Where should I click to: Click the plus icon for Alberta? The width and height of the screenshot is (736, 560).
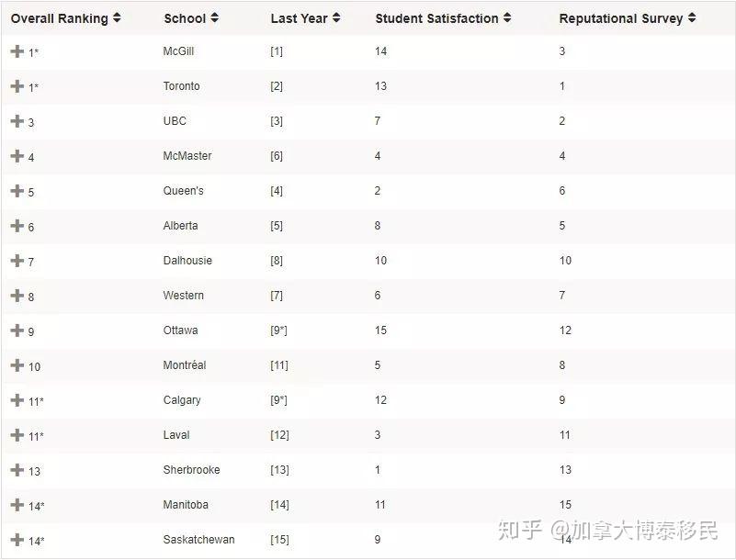pyautogui.click(x=17, y=226)
